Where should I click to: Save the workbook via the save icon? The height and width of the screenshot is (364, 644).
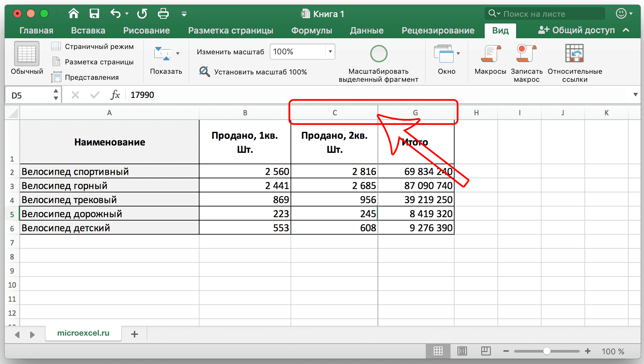pos(94,13)
